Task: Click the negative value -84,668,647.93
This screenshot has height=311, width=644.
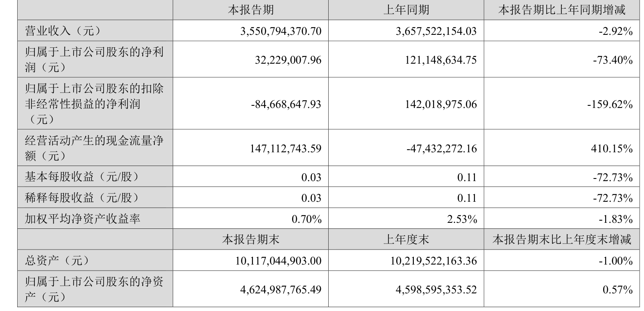Action: click(x=286, y=104)
